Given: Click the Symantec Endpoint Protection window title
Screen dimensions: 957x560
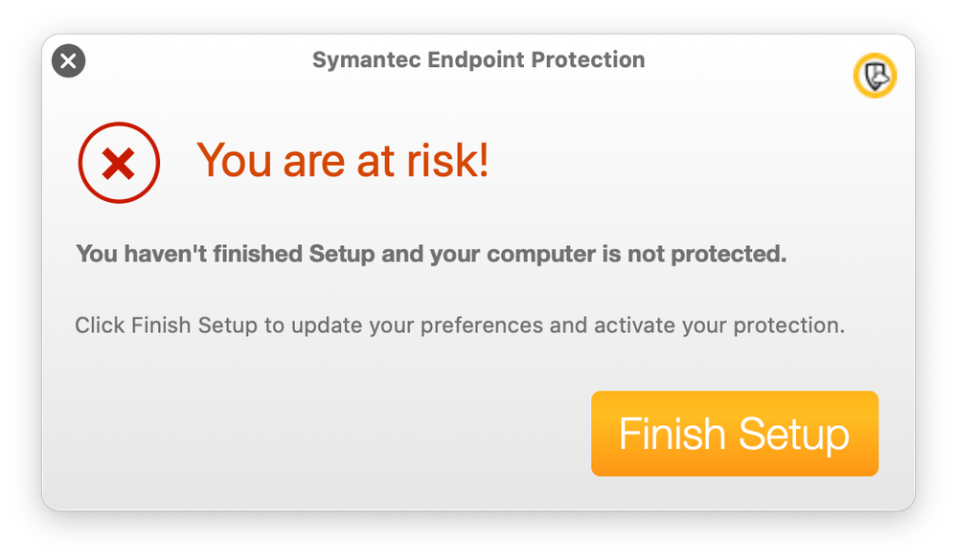Looking at the screenshot, I should tap(479, 59).
